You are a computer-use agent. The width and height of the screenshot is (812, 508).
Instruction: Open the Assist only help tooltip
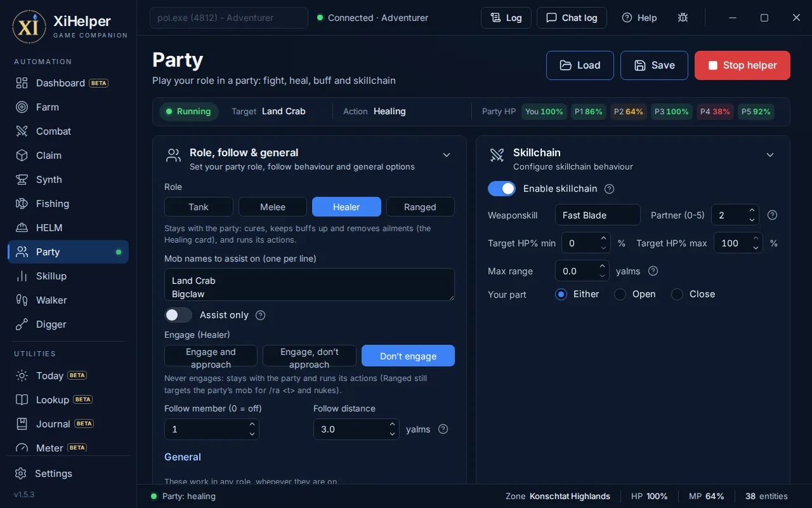click(x=260, y=315)
